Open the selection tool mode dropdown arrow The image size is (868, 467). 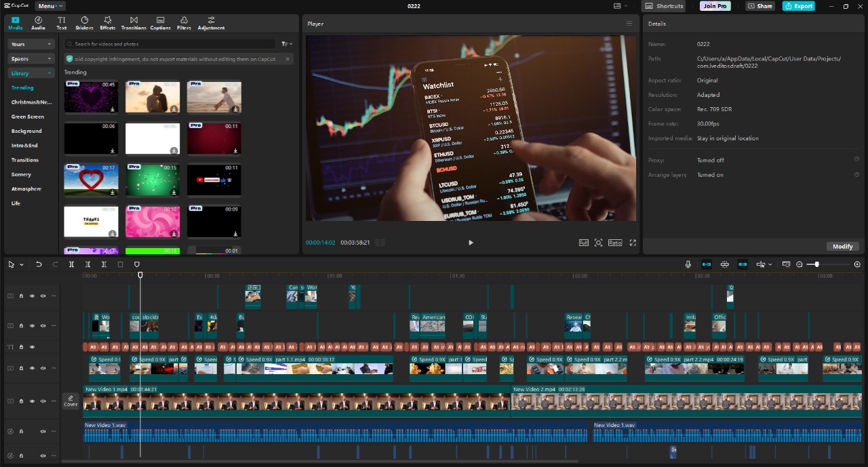tap(22, 264)
